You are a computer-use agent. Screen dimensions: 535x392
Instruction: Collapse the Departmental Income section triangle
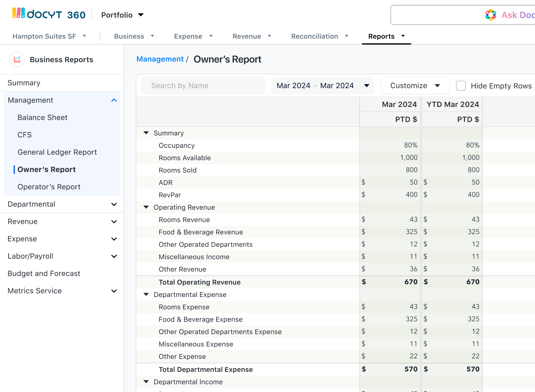(x=146, y=382)
